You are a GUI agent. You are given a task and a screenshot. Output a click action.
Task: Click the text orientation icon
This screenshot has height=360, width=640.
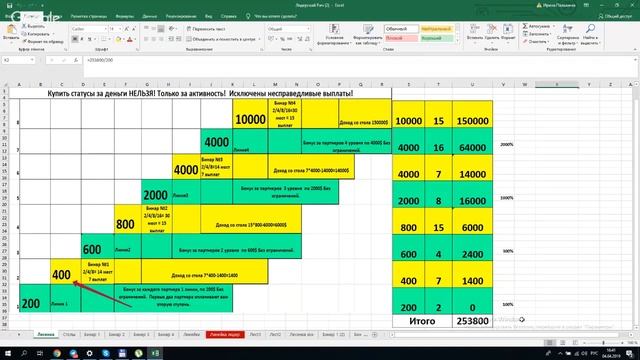tap(172, 29)
